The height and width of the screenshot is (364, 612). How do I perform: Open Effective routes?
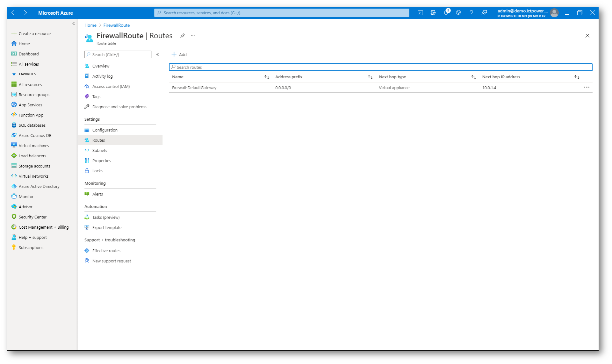point(106,251)
